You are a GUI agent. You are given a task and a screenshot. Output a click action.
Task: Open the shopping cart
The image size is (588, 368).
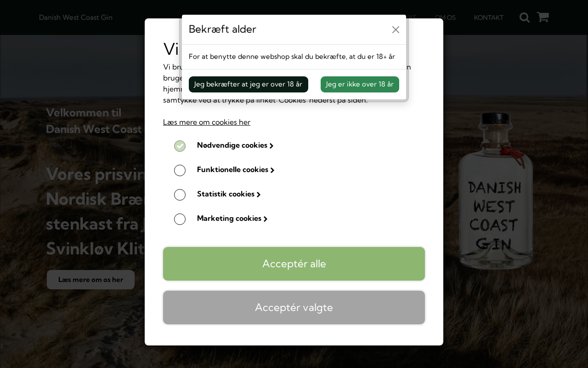point(543,17)
